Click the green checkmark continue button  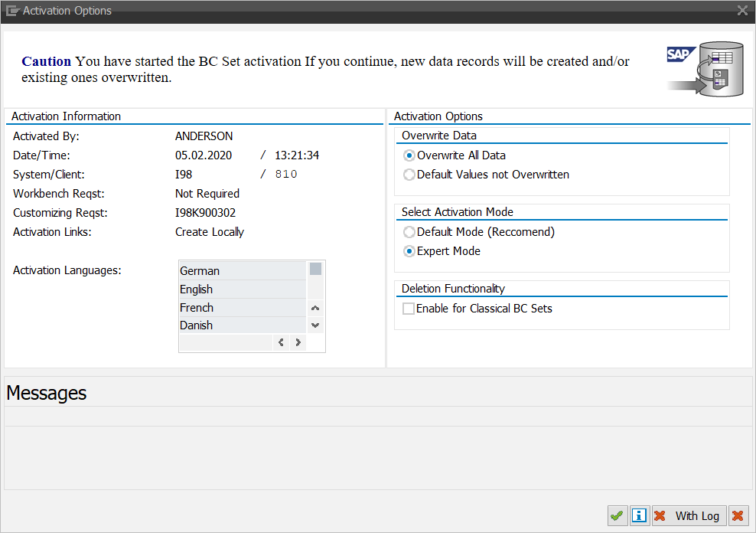tap(617, 516)
